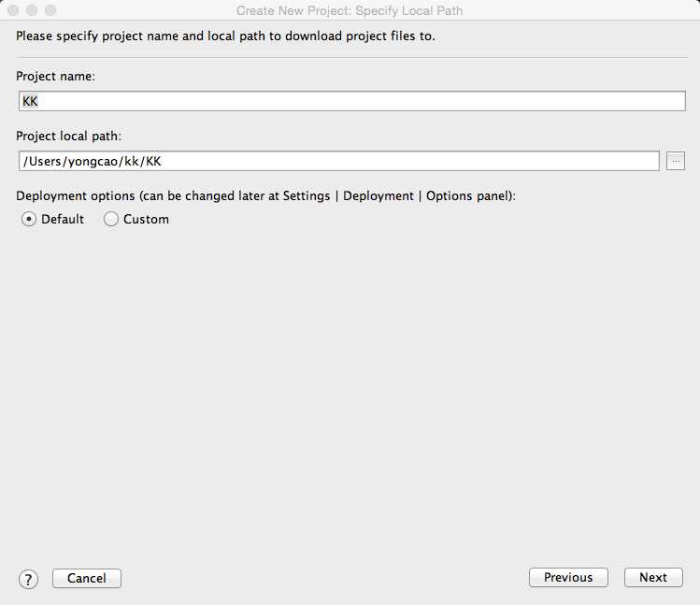This screenshot has height=605, width=700.
Task: Close the Create New Project window
Action: (x=13, y=10)
